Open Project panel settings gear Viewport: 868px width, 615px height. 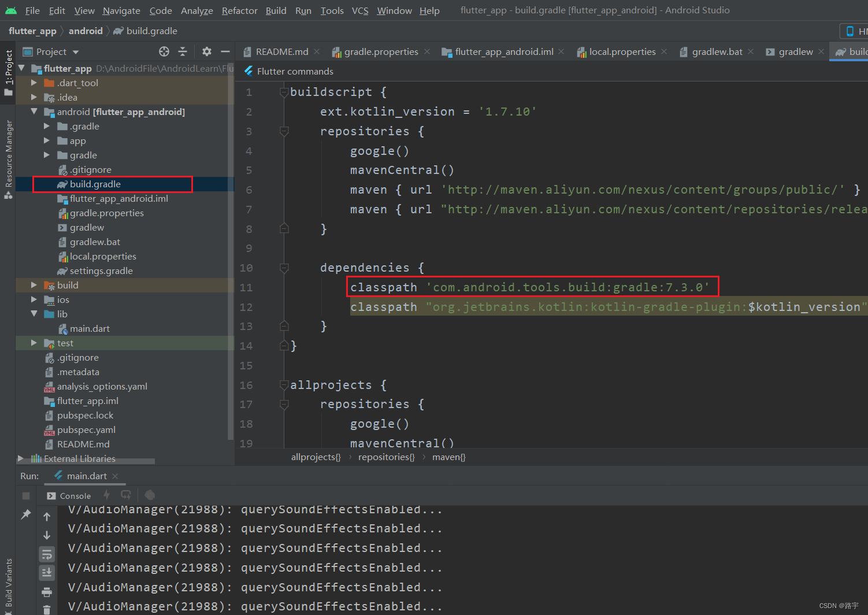(207, 51)
